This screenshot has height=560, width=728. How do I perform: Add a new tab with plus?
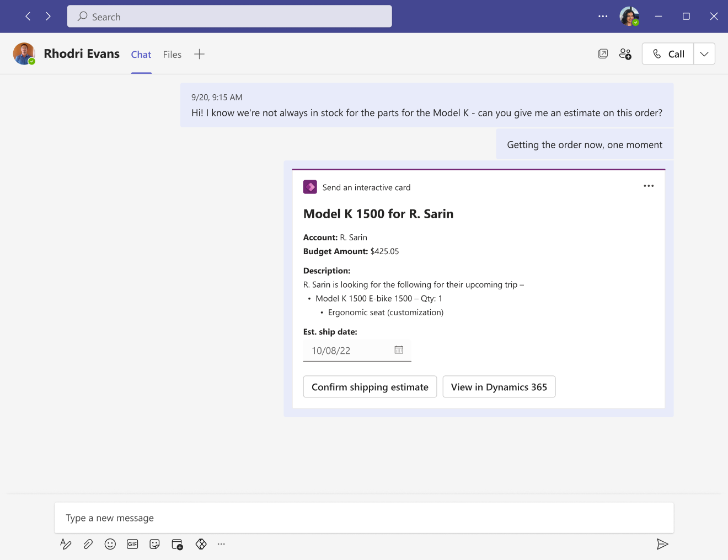[199, 54]
